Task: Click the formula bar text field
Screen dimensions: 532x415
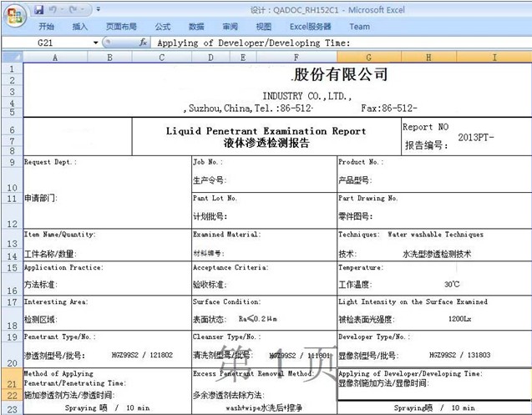Action: pyautogui.click(x=334, y=42)
